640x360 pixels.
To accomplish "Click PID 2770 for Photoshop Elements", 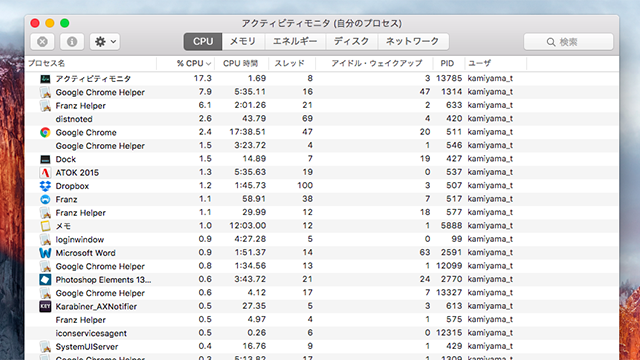I will [451, 279].
